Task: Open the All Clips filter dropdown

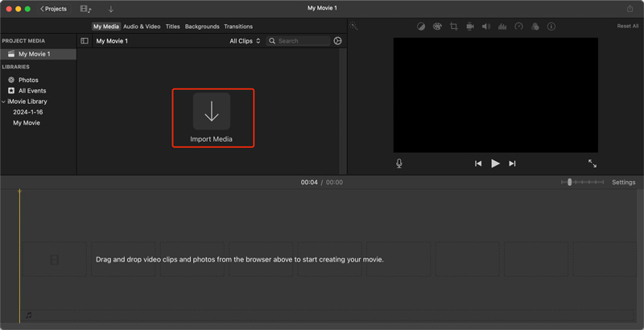Action: [245, 41]
